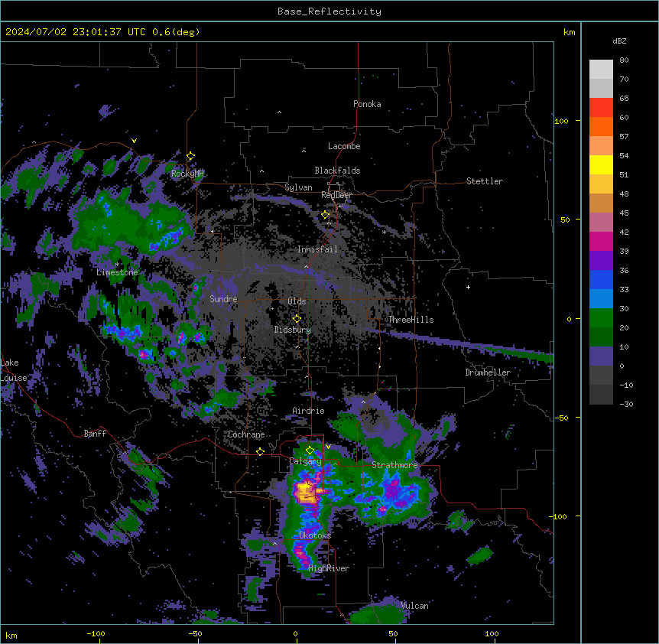Click yellow diamond marker near RockyMH
659x644 pixels.
click(x=191, y=156)
